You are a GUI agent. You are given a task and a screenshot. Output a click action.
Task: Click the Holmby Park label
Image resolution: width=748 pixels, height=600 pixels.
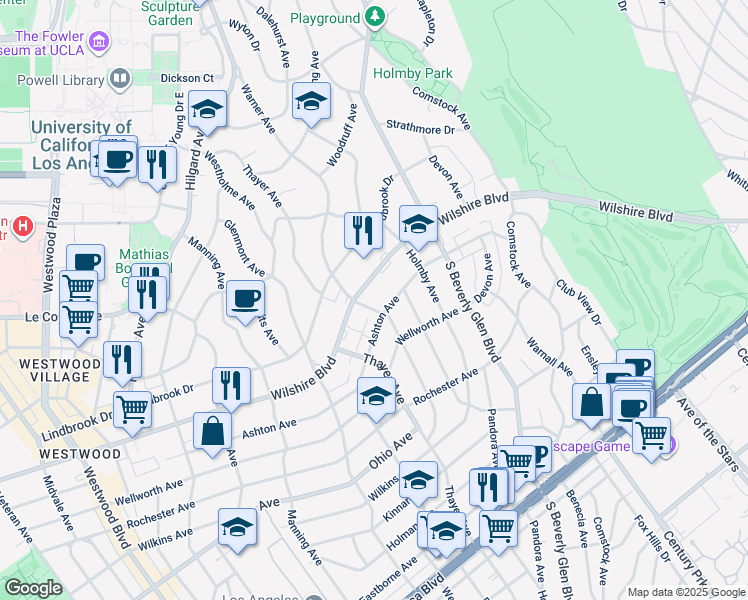click(413, 73)
